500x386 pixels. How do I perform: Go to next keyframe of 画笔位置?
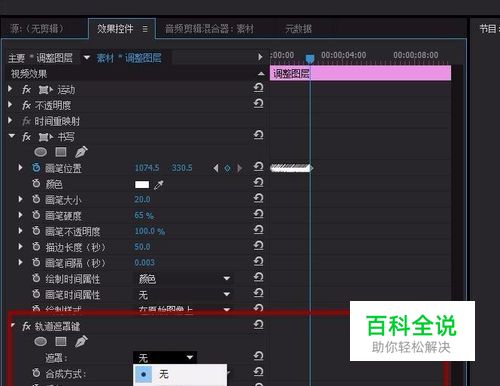[x=239, y=168]
